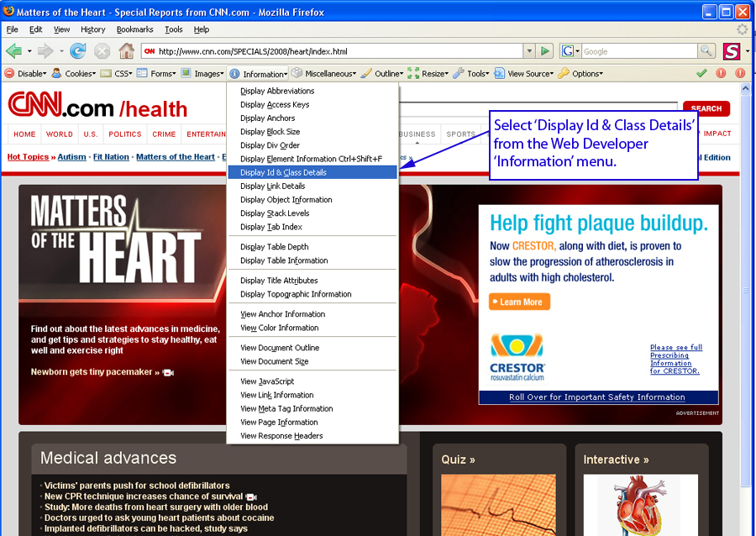Screen dimensions: 756x536
Task: Click inside the URL address field
Action: click(x=336, y=50)
